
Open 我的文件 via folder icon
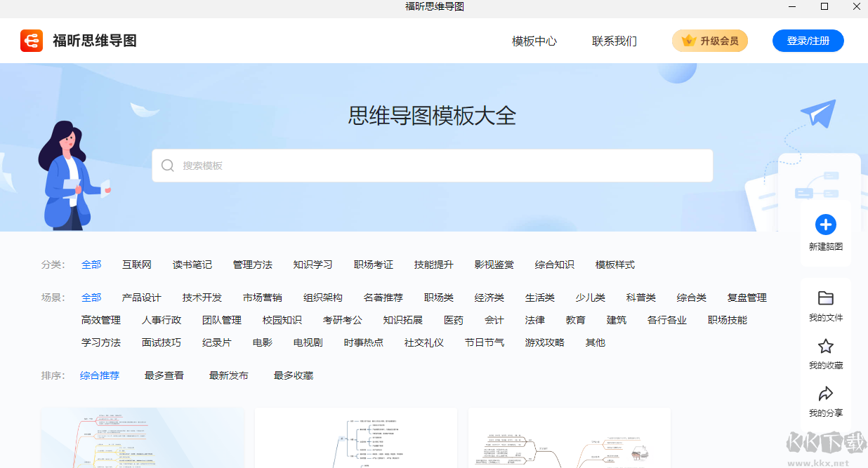[x=825, y=300]
